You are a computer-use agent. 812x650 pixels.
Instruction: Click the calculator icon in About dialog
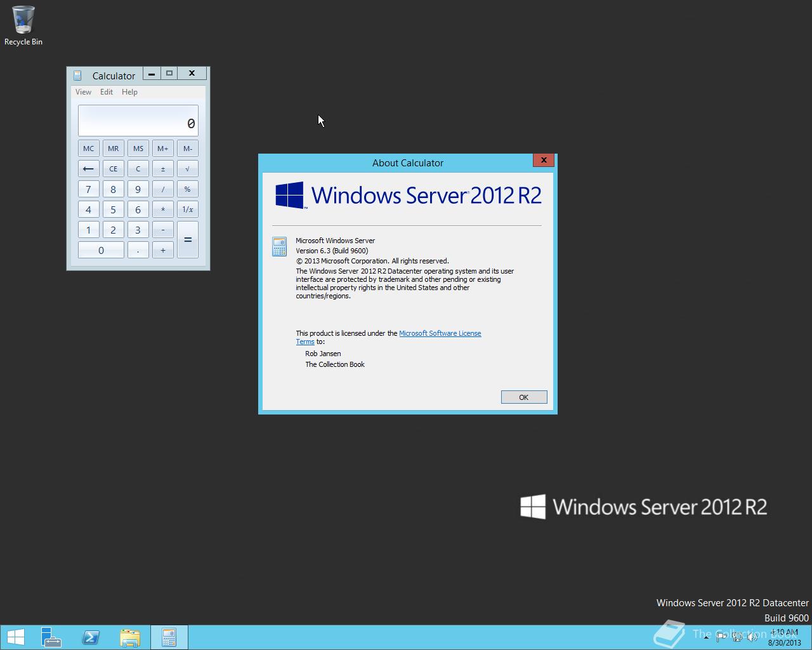pyautogui.click(x=279, y=247)
